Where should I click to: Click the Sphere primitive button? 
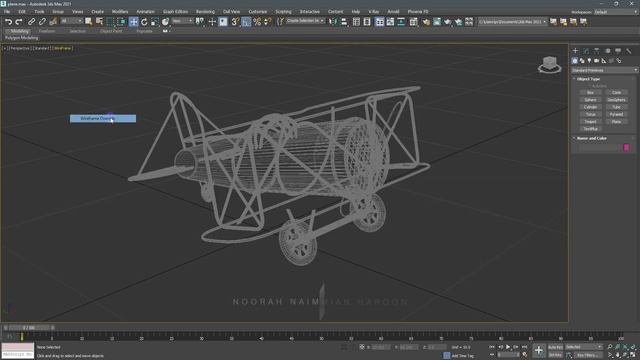point(590,100)
